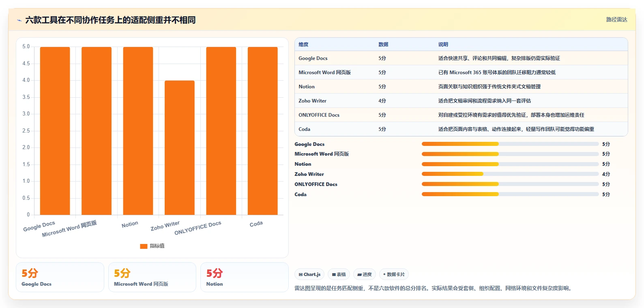The height and width of the screenshot is (308, 644).
Task: Click the shorter Zoho Writer bar in the chart
Action: (180, 148)
